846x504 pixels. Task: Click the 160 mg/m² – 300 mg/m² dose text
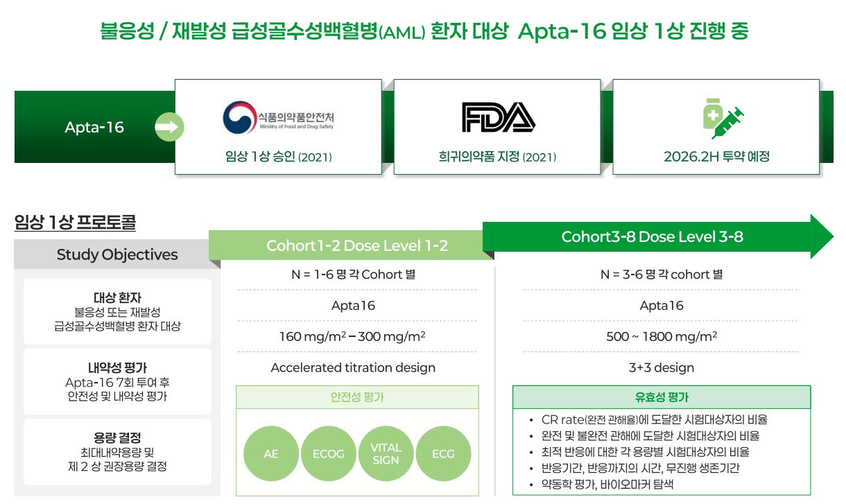352,336
